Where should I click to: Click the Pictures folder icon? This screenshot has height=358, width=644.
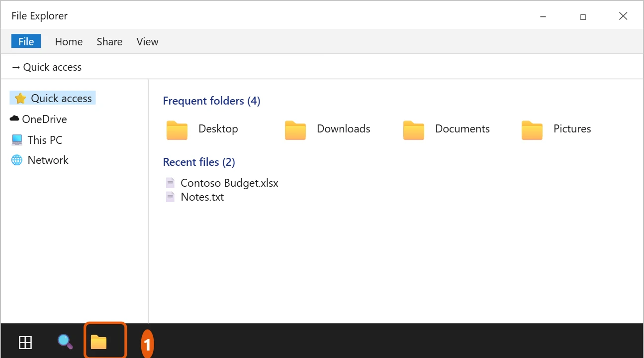tap(532, 130)
